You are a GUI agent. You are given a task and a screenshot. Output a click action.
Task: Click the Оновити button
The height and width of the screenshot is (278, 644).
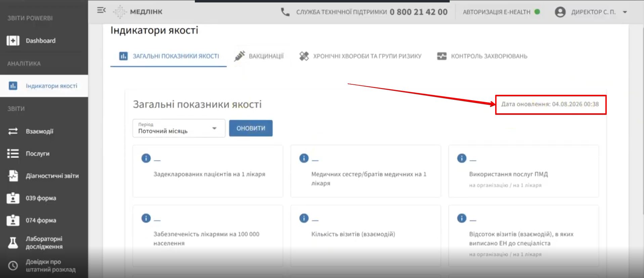tap(251, 128)
